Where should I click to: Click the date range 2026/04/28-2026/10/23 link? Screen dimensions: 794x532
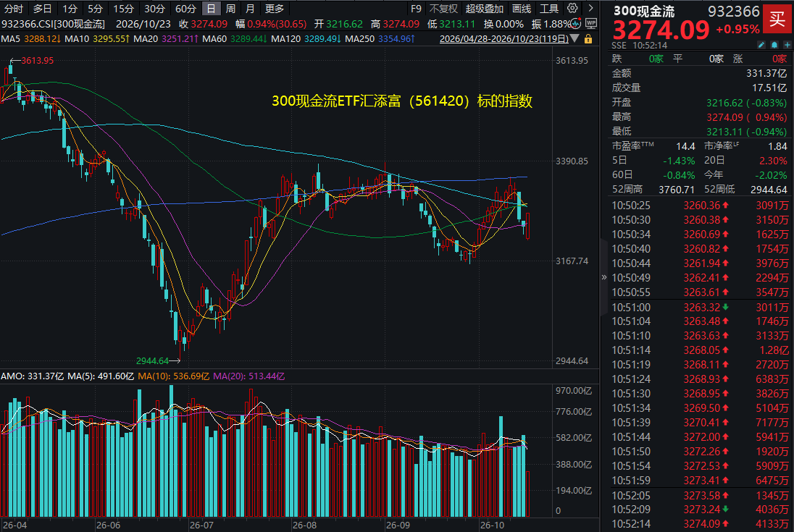pyautogui.click(x=504, y=39)
